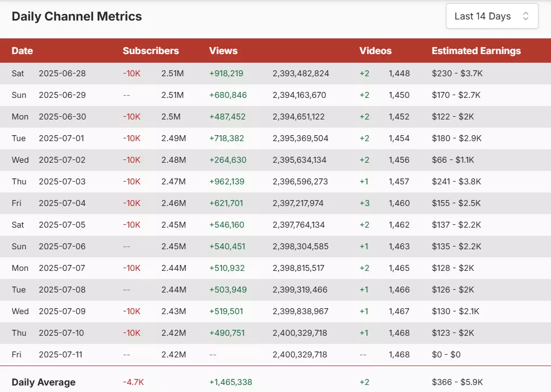
Task: Click earnings $155 - $2.5K
Action: tap(456, 203)
